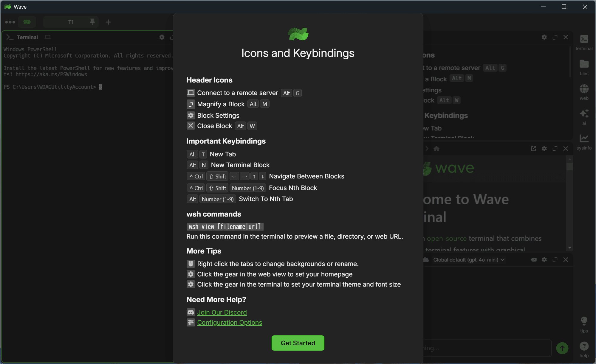Click the New Terminal Block keybinding row

tap(228, 165)
